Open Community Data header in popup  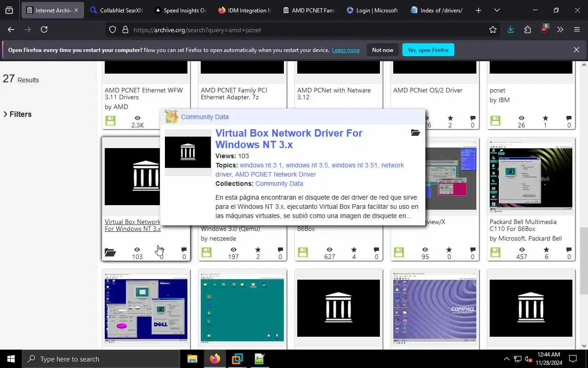coord(204,117)
